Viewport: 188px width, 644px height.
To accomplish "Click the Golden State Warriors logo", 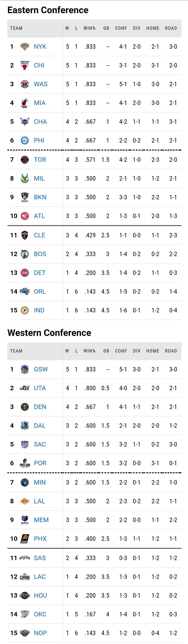I will [x=25, y=369].
